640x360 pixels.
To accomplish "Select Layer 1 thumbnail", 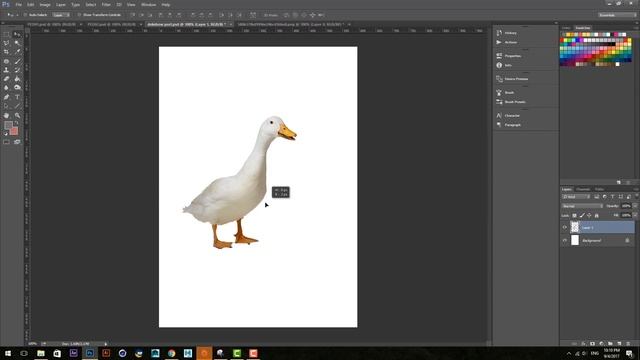I will tap(575, 227).
